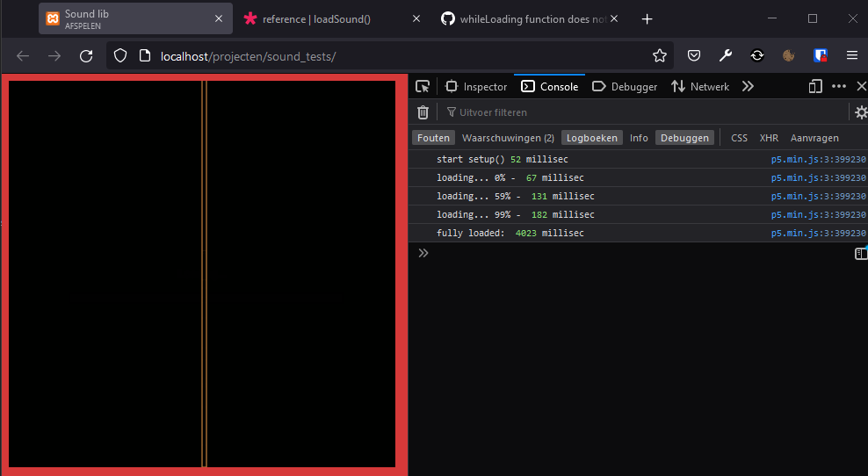This screenshot has height=476, width=868.
Task: Go back with the browser back arrow
Action: point(23,56)
